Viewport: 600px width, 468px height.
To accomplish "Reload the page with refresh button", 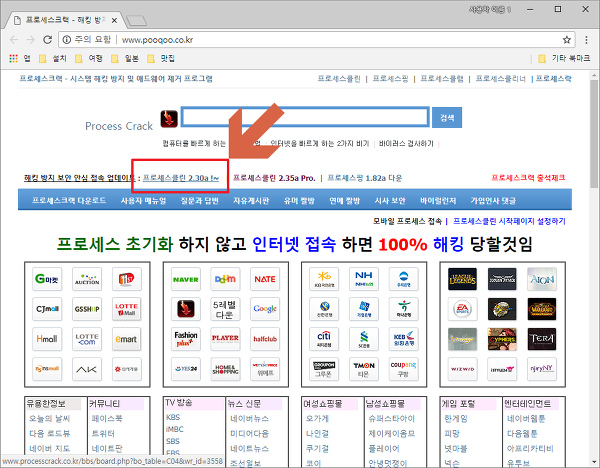I will point(47,39).
